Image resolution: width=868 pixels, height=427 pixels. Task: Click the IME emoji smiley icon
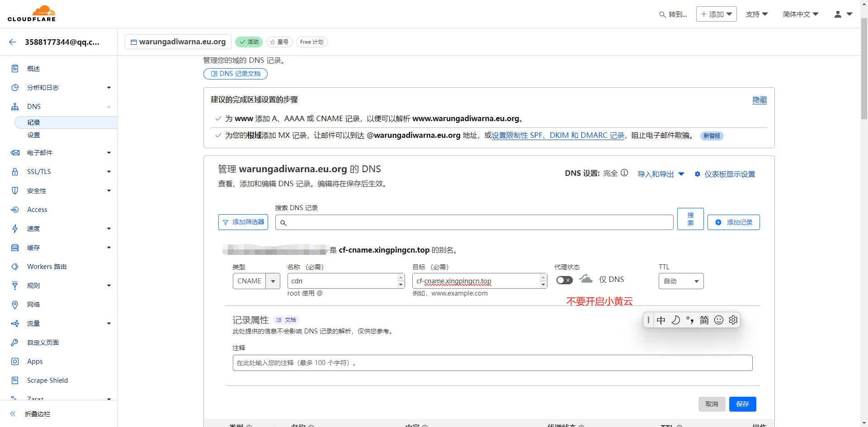(x=719, y=320)
